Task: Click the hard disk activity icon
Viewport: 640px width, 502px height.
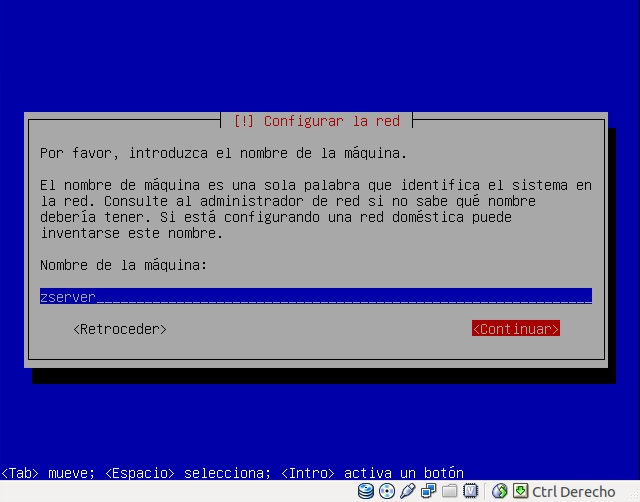Action: coord(366,491)
